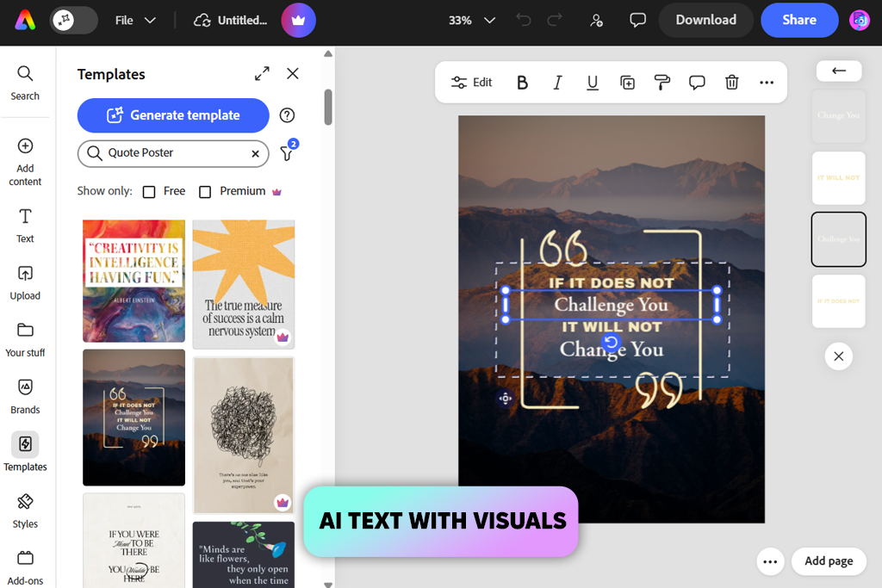This screenshot has width=882, height=588.
Task: Duplicate the selected text element
Action: (627, 83)
